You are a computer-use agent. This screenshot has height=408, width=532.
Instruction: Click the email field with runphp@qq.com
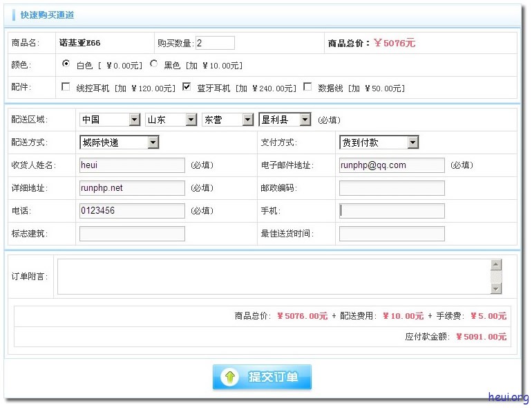tap(392, 165)
